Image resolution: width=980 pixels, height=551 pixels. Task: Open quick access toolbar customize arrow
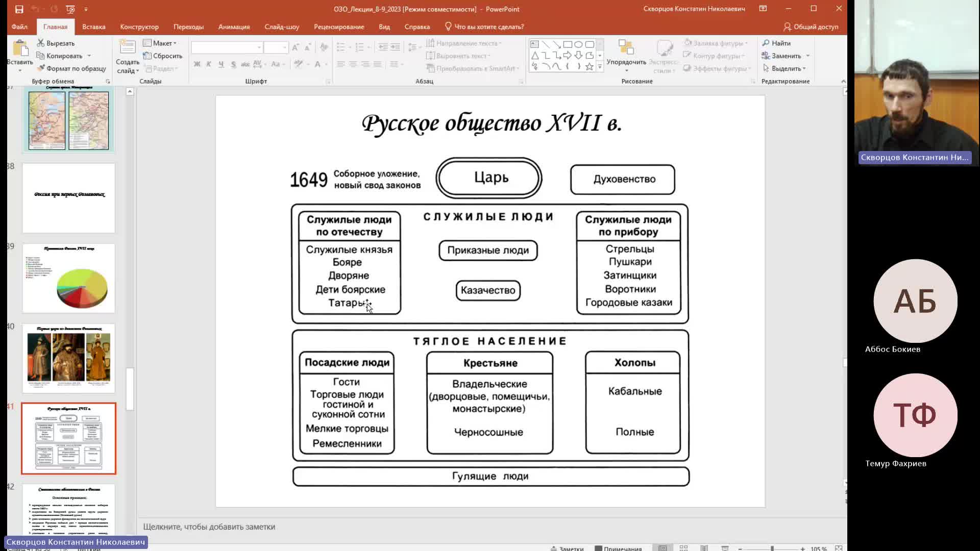[86, 9]
